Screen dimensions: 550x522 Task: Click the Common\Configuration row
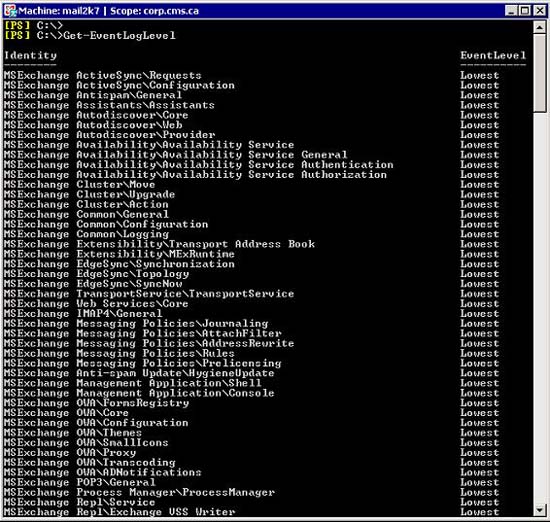[251, 224]
